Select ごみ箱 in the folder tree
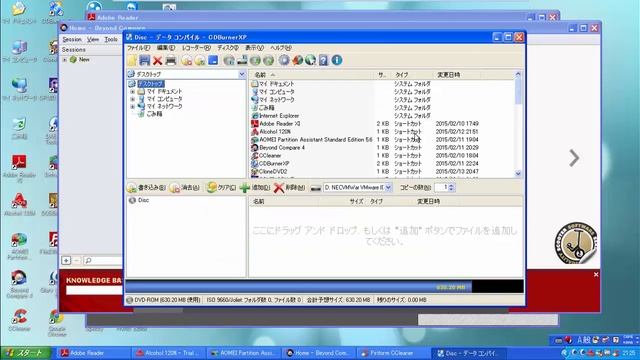The height and width of the screenshot is (360, 640). [x=154, y=114]
